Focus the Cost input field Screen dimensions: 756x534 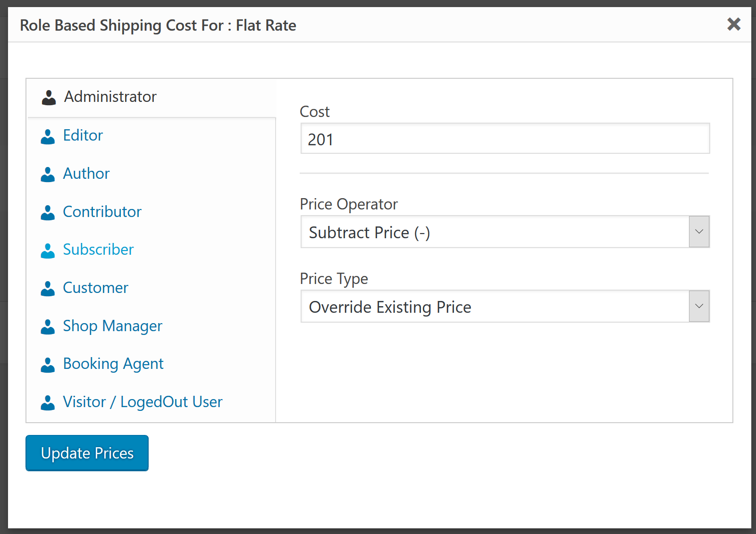[x=504, y=139]
